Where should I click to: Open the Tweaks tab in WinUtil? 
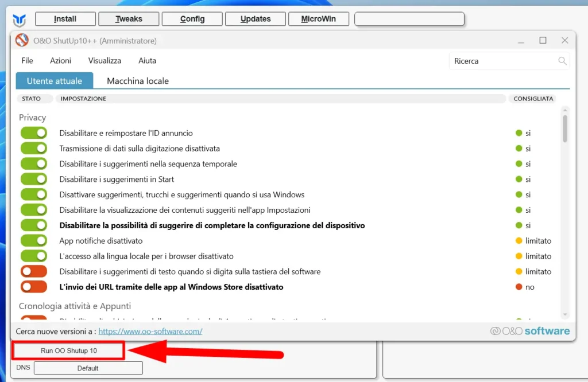[x=129, y=19]
